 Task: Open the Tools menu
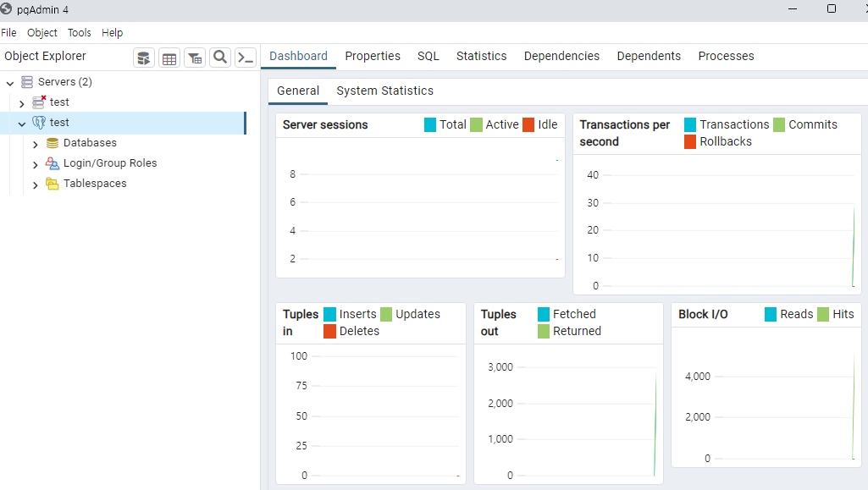pos(79,33)
